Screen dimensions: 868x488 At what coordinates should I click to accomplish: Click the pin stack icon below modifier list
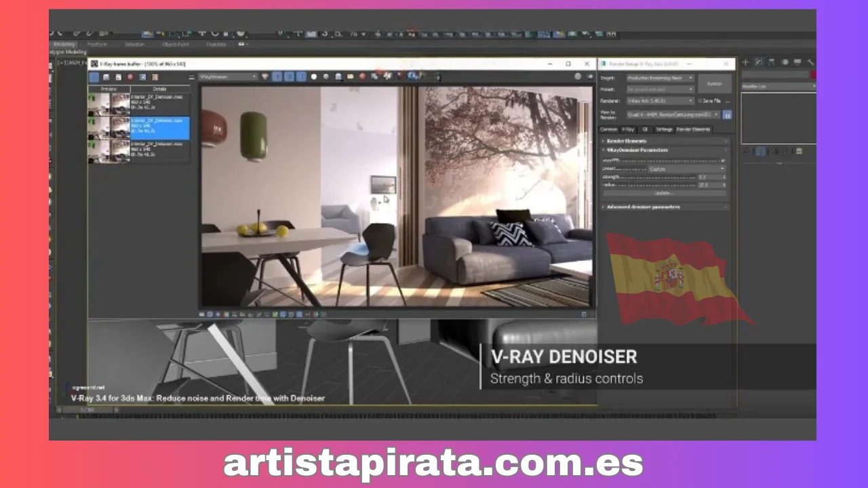tap(745, 151)
